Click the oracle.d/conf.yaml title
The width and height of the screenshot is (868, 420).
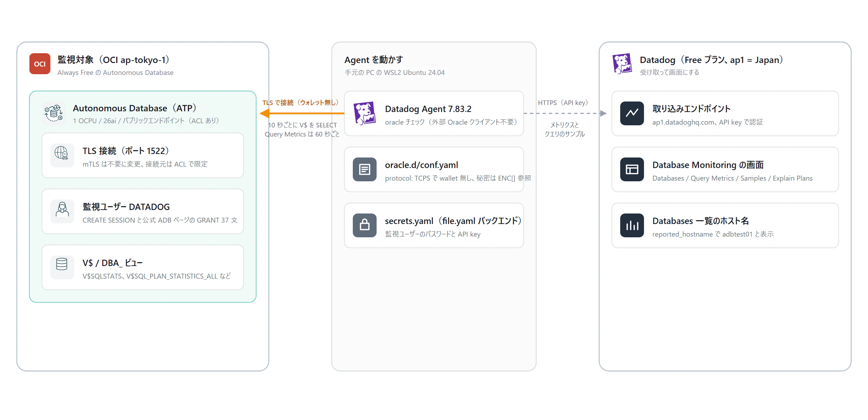point(421,165)
